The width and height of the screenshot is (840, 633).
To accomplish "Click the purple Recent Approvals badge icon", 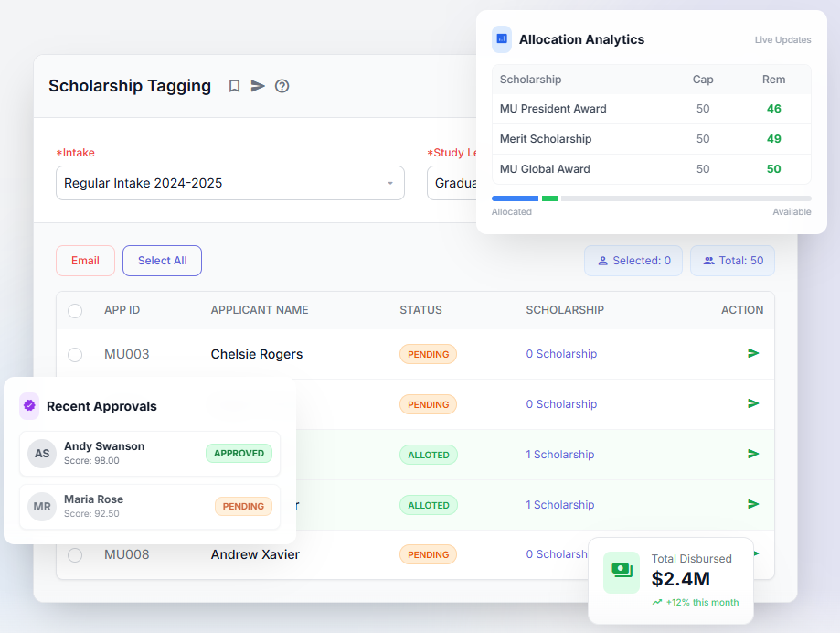I will click(29, 406).
